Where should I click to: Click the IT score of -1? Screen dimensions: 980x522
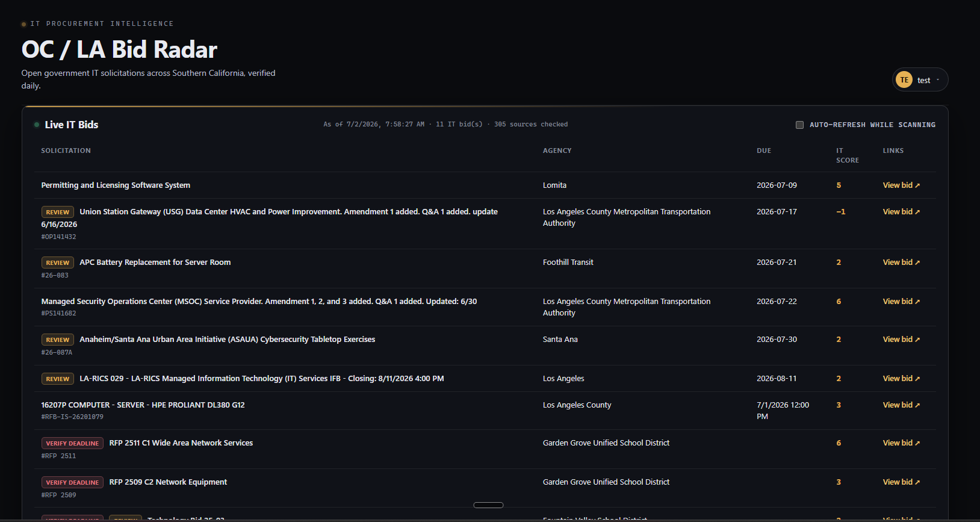click(840, 212)
